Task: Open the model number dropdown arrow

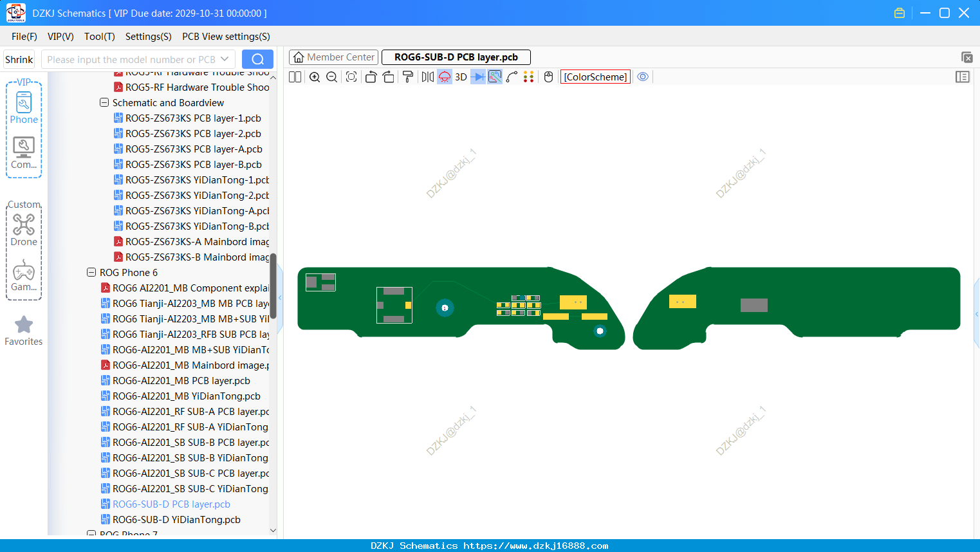Action: [x=225, y=59]
